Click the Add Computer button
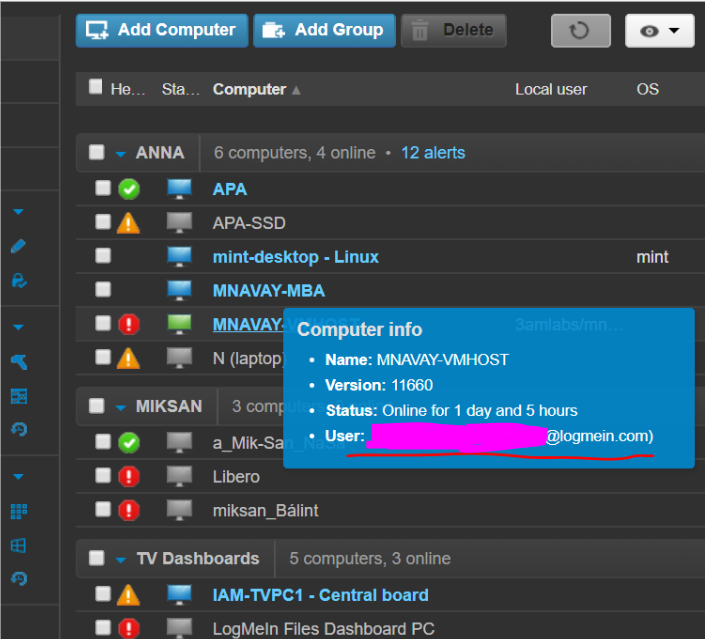This screenshot has height=639, width=705. coord(162,31)
